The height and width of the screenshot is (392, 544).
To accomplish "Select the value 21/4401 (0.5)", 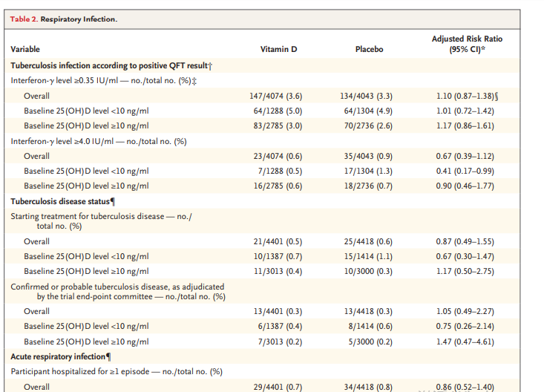I will click(x=278, y=241).
